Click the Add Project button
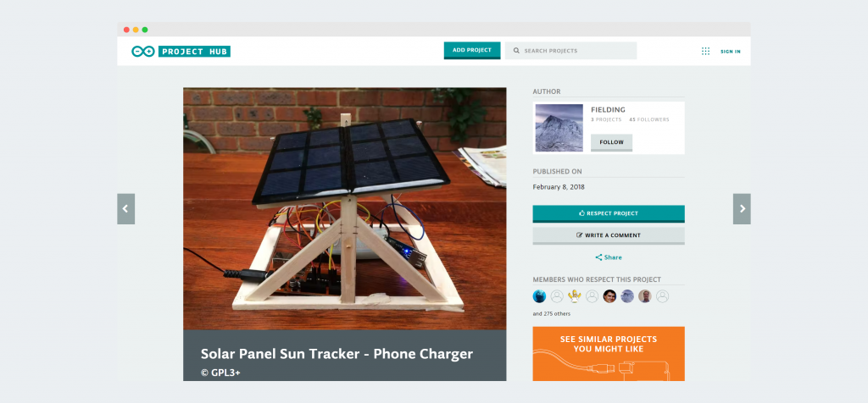 [471, 50]
